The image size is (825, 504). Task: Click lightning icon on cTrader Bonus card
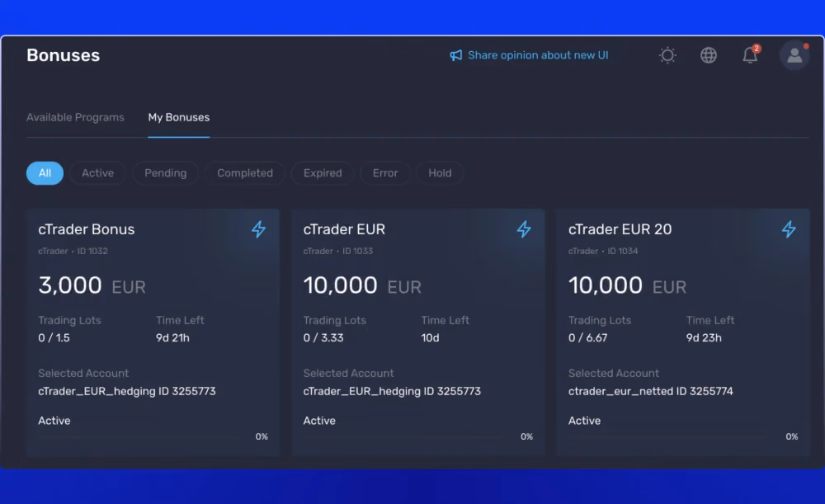point(258,229)
